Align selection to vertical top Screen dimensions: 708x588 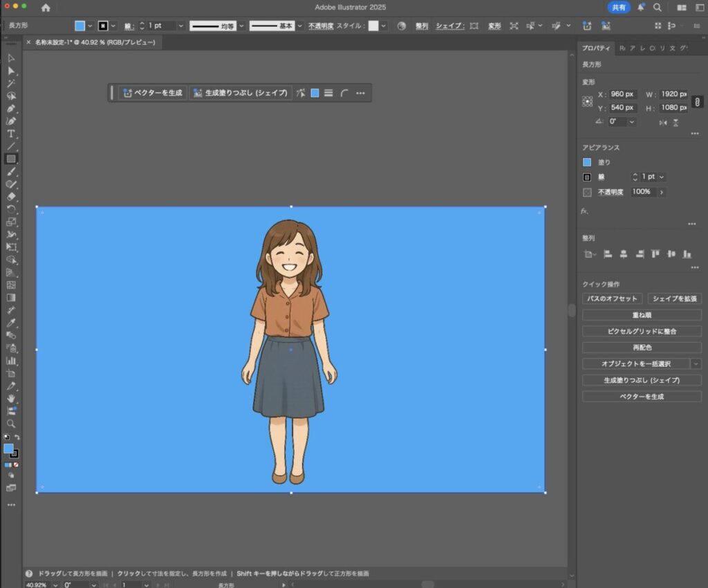point(655,254)
